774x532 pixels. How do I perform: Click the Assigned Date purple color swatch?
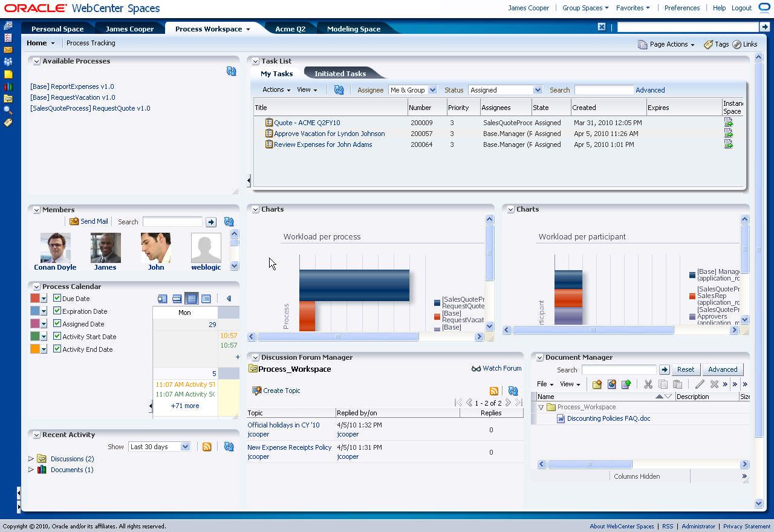click(x=35, y=323)
